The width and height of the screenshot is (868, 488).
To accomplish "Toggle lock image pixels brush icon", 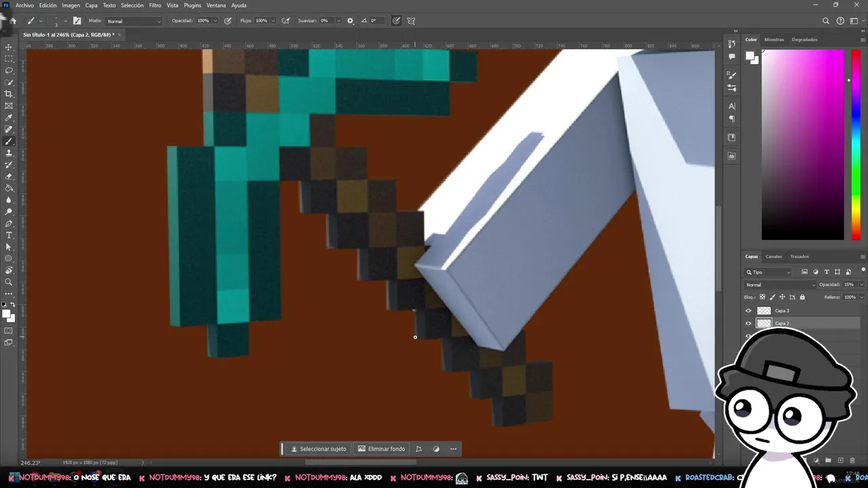I will (772, 297).
